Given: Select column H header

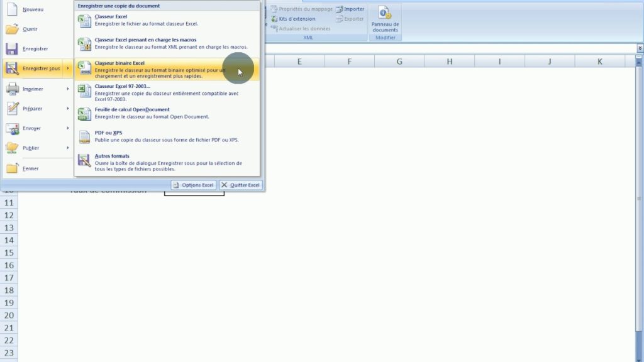Looking at the screenshot, I should [x=450, y=62].
